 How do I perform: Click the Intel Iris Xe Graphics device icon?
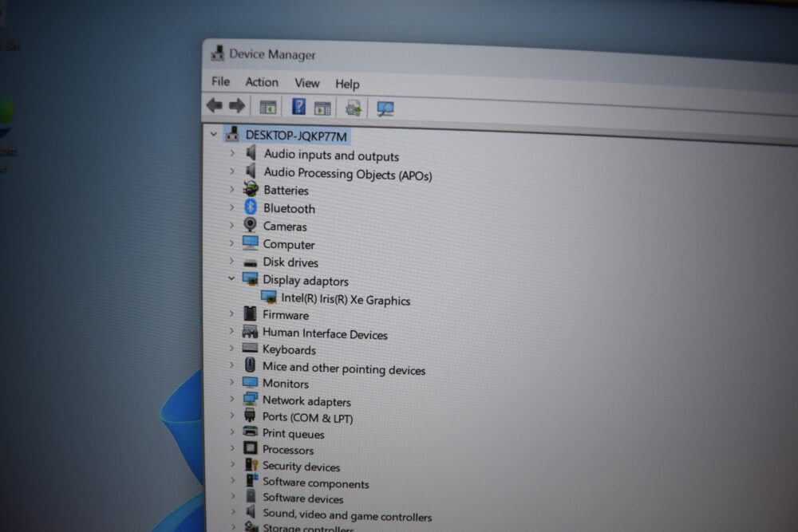[x=269, y=297]
